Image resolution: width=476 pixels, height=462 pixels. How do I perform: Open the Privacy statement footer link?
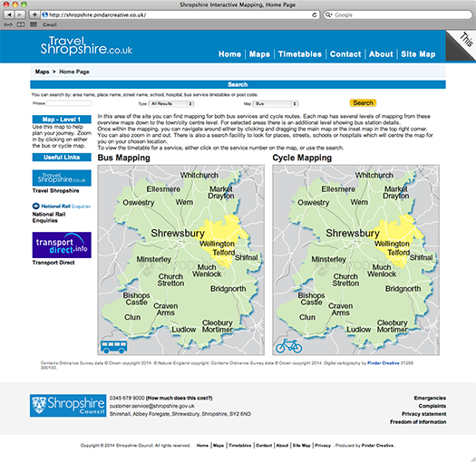tap(423, 414)
